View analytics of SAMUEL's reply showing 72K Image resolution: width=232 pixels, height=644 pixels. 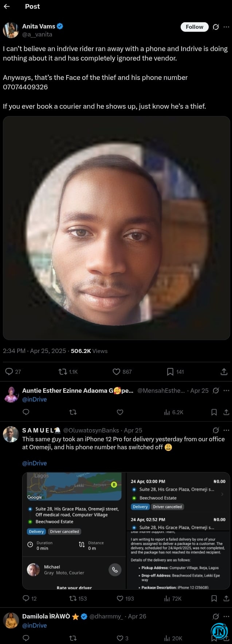click(x=173, y=598)
